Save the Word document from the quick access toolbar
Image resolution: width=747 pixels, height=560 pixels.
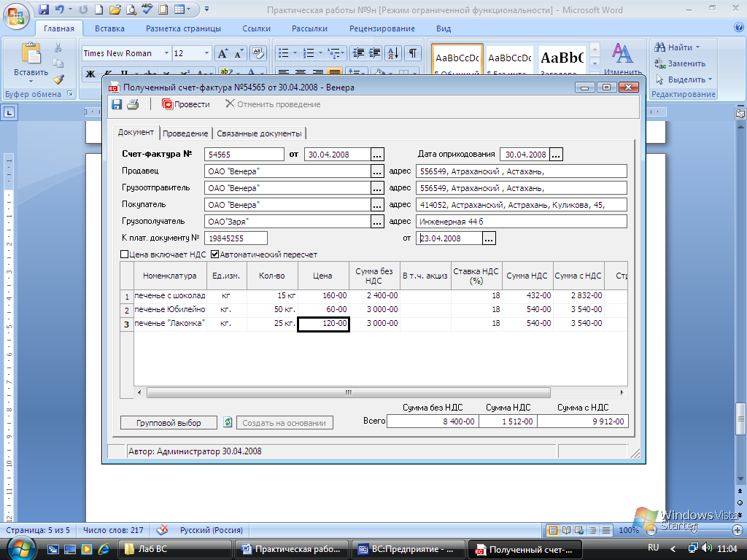[x=43, y=9]
